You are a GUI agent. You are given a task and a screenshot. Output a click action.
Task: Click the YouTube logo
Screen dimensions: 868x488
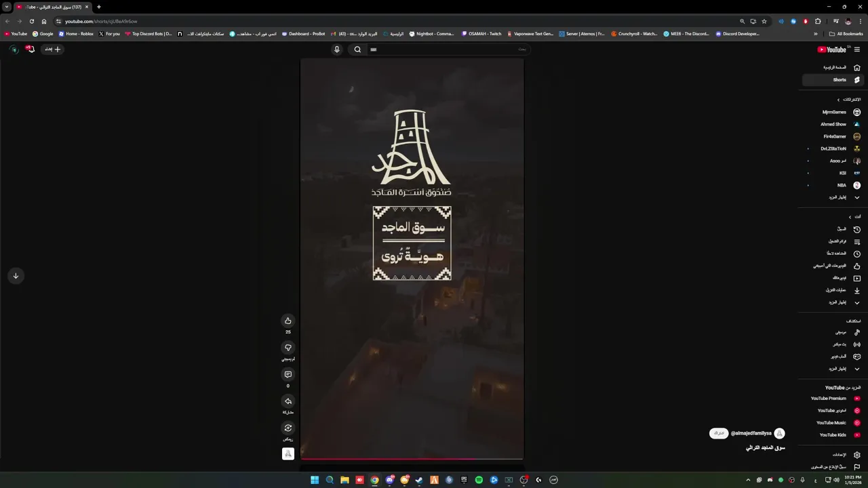pos(833,49)
